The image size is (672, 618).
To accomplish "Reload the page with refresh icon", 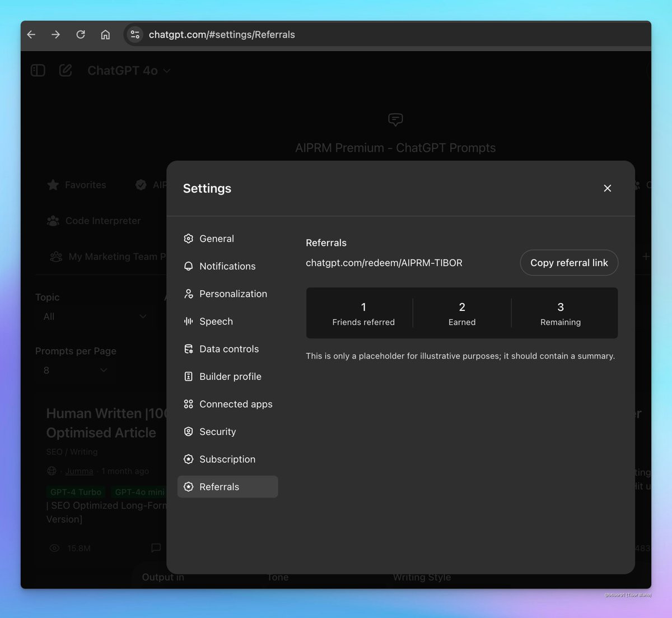I will 81,35.
